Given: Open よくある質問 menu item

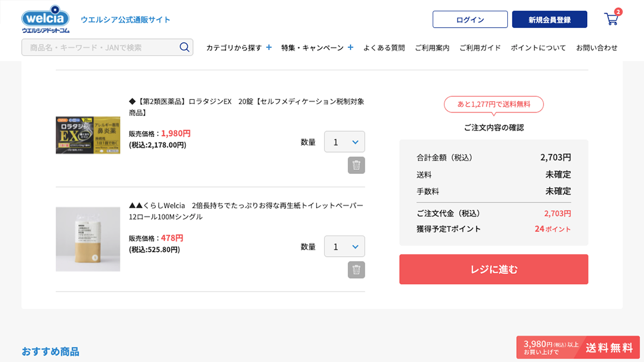Looking at the screenshot, I should click(384, 48).
